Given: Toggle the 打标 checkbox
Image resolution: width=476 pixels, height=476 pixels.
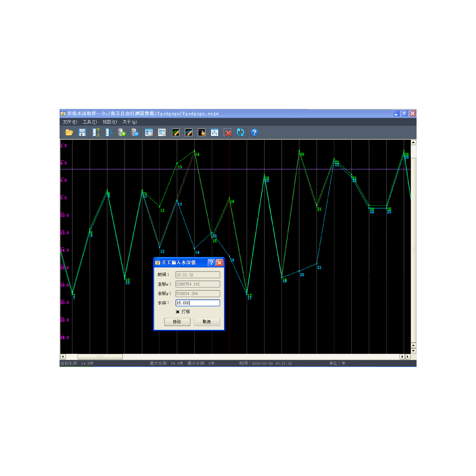Looking at the screenshot, I should pyautogui.click(x=178, y=312).
